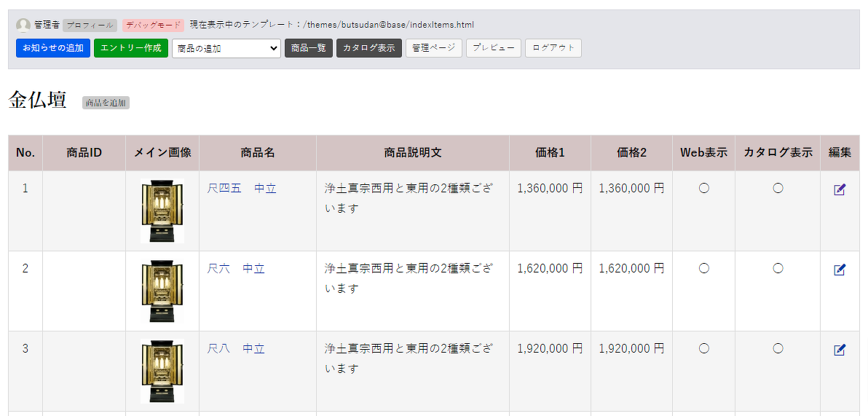Toggle カタログ表示 circle for row 2
This screenshot has width=868, height=416.
click(x=778, y=269)
